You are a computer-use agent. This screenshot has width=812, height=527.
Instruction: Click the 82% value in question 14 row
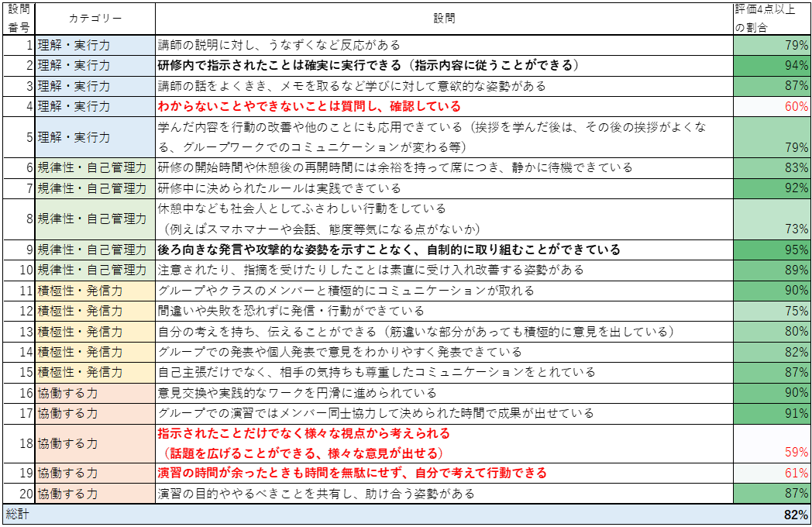click(x=772, y=352)
